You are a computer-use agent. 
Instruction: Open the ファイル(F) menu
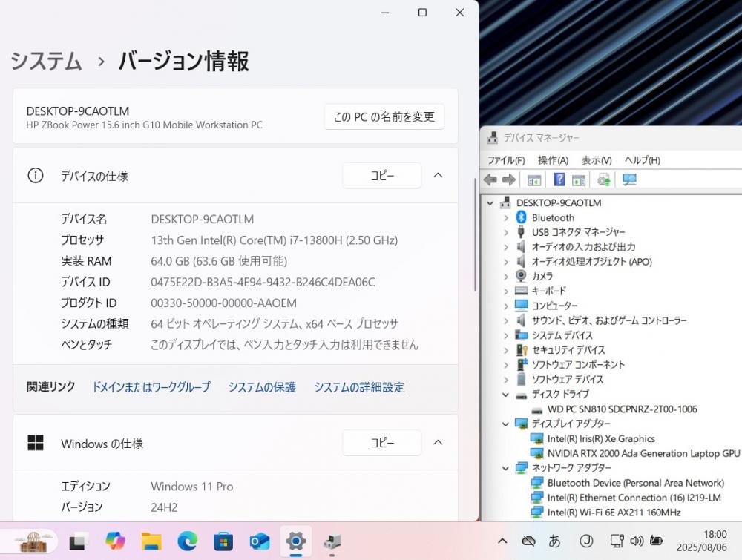pos(506,160)
